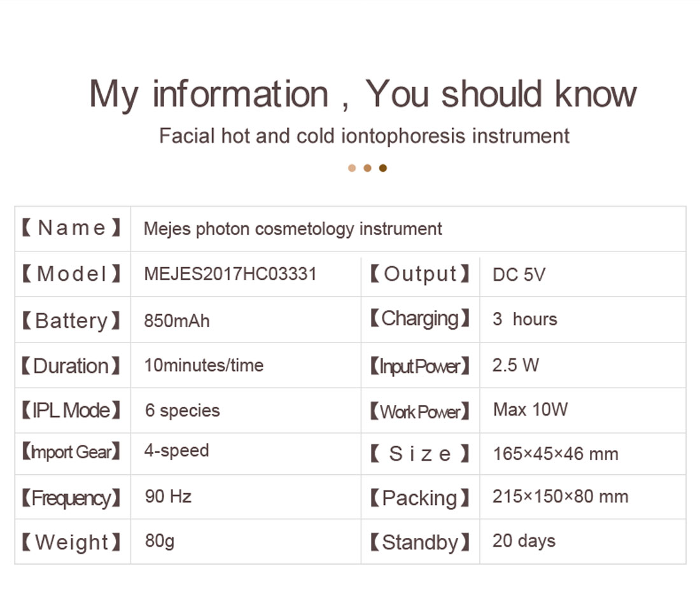Click the IPL Mode 6 species value

pyautogui.click(x=183, y=411)
